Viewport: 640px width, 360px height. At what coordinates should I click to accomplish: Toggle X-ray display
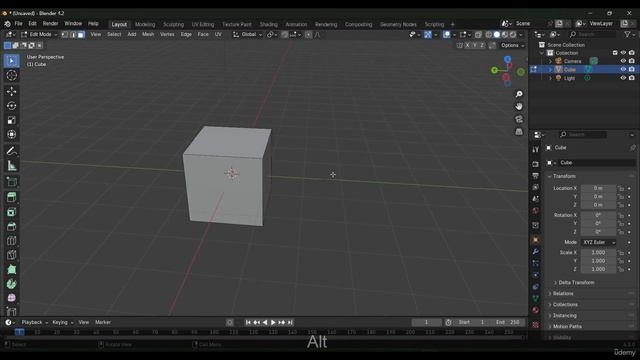point(478,35)
